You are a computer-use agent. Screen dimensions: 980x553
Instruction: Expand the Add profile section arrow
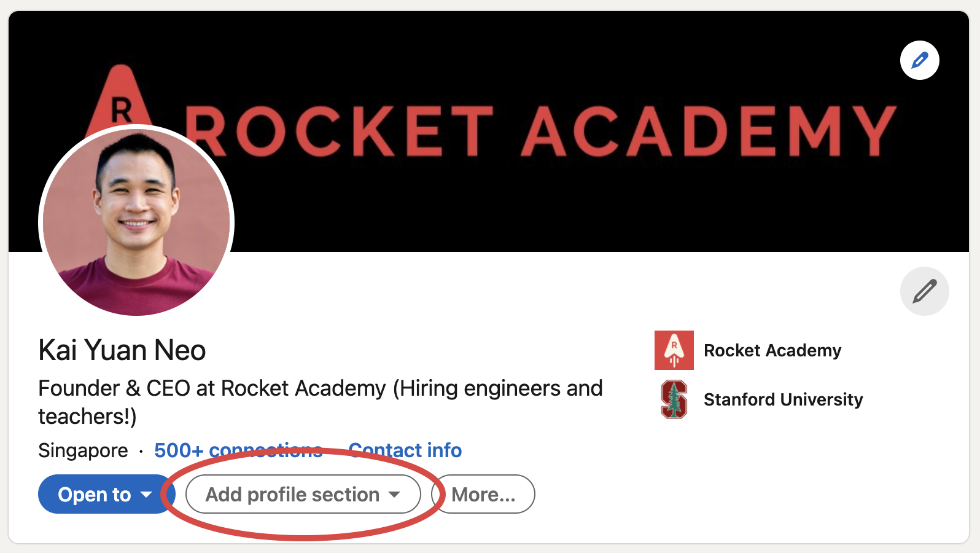point(394,494)
